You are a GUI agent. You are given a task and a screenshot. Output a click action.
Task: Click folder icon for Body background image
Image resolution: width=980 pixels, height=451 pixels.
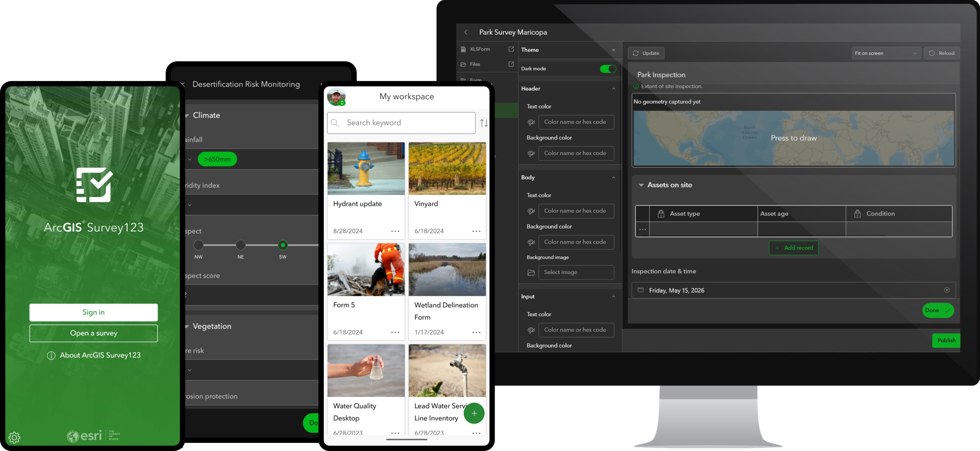tap(531, 273)
